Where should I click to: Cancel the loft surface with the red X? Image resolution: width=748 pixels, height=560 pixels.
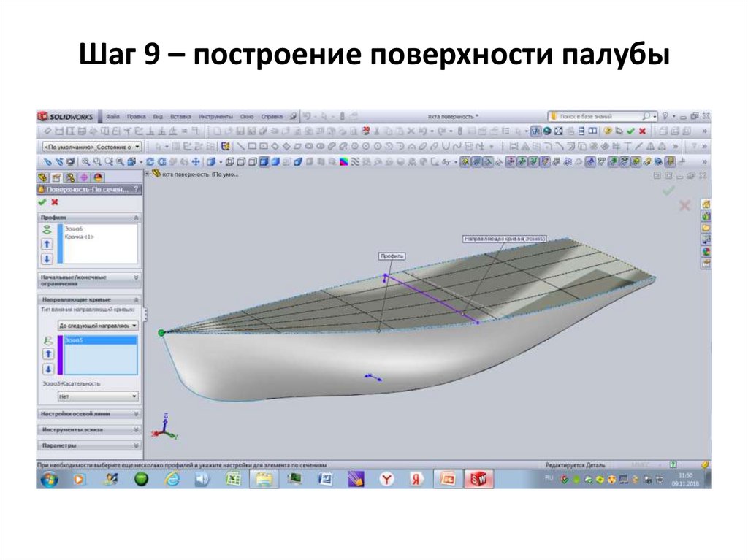click(55, 202)
